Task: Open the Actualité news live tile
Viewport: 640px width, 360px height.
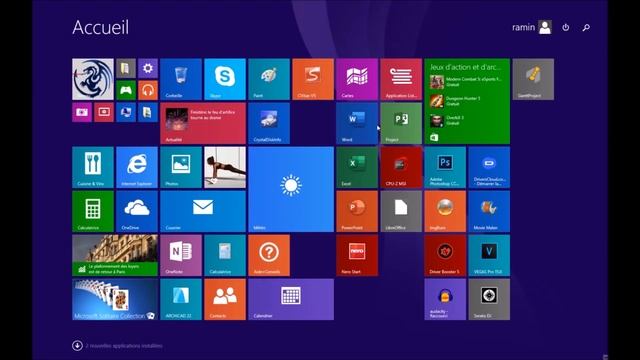Action: point(203,123)
